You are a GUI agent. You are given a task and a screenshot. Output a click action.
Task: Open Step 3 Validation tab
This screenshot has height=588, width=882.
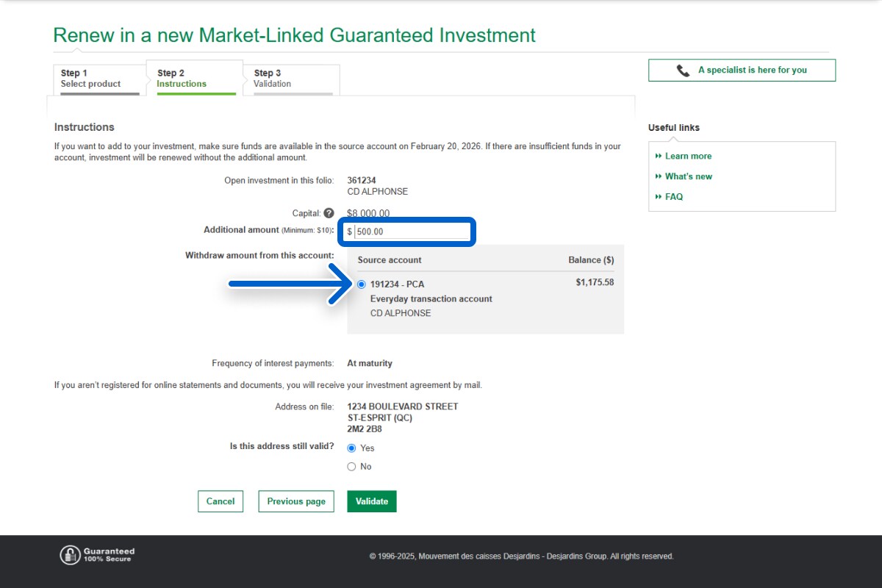tap(291, 79)
